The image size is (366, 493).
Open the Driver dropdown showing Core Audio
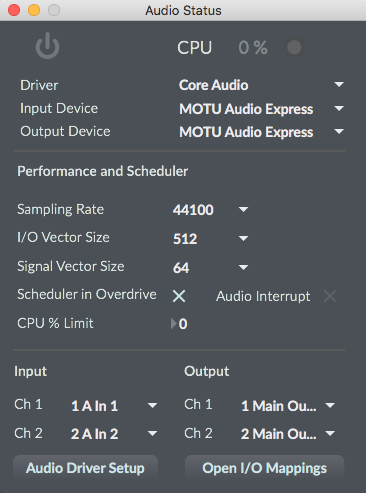coord(261,85)
